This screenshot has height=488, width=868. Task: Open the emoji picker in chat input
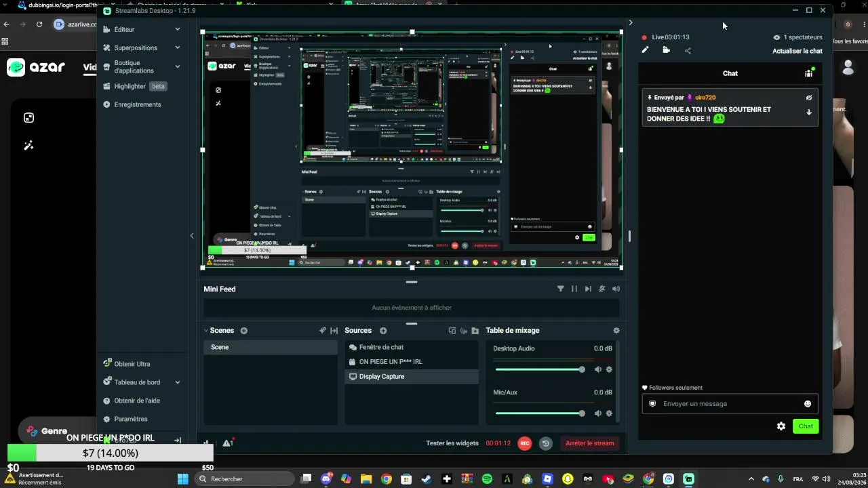pos(808,404)
